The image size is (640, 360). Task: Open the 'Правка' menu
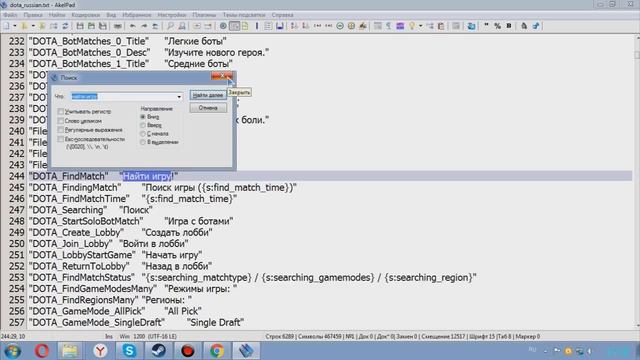[x=33, y=15]
